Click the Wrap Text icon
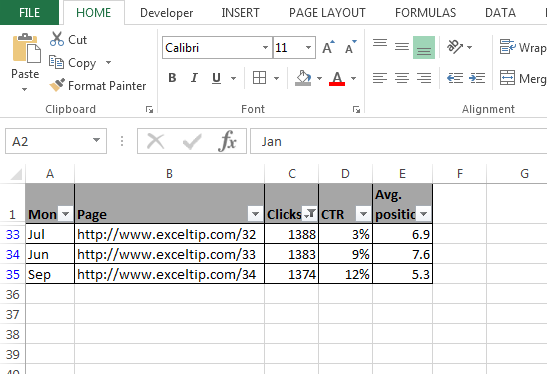 tap(508, 47)
